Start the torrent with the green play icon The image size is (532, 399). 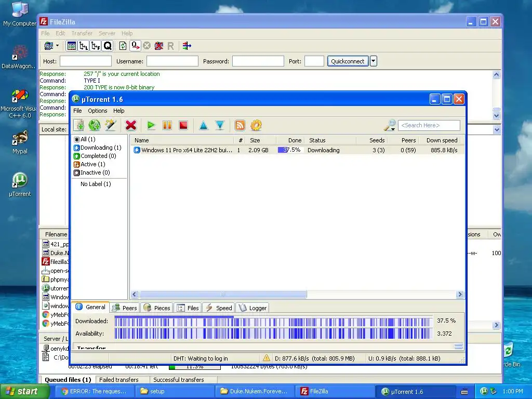pos(151,125)
